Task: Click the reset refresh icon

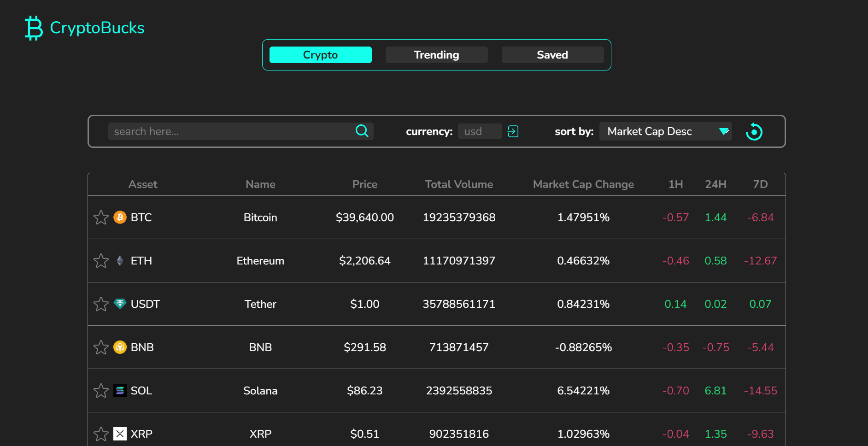Action: (754, 132)
